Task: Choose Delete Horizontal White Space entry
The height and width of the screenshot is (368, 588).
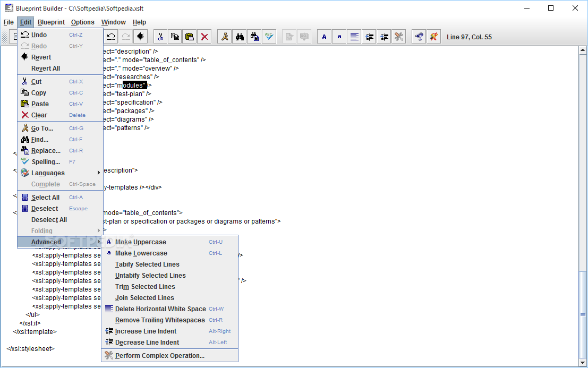Action: click(x=169, y=309)
